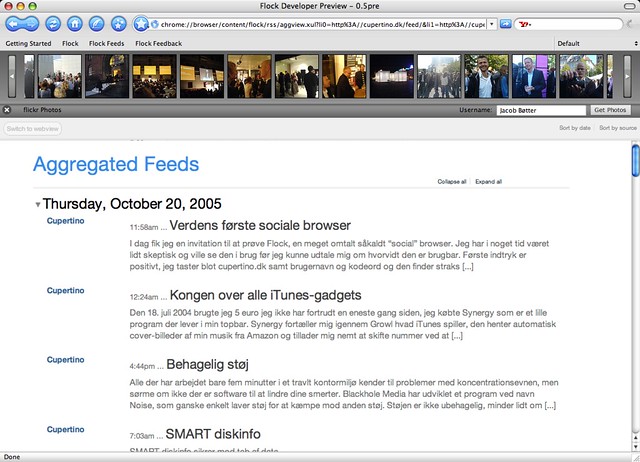Open the address bar history dropdown

click(x=492, y=24)
